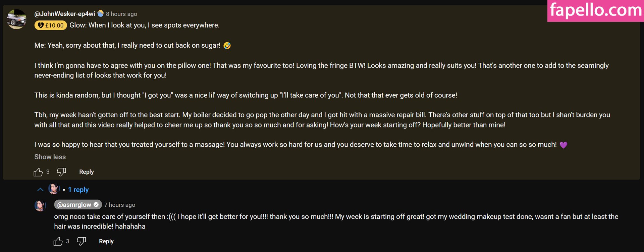The image size is (644, 252).
Task: Dislike the asmrglow reply with thumbs down
Action: pyautogui.click(x=81, y=241)
